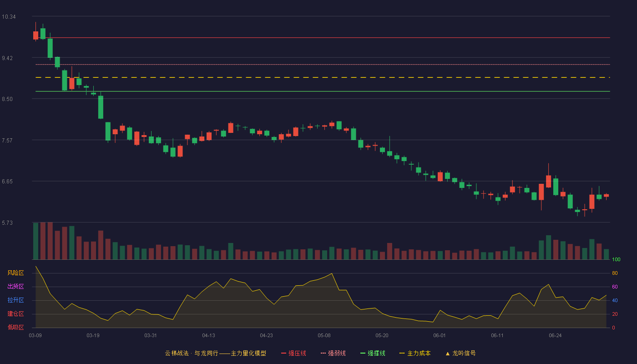Click the 5.73 price axis label
This screenshot has width=637, height=364.
click(7, 223)
